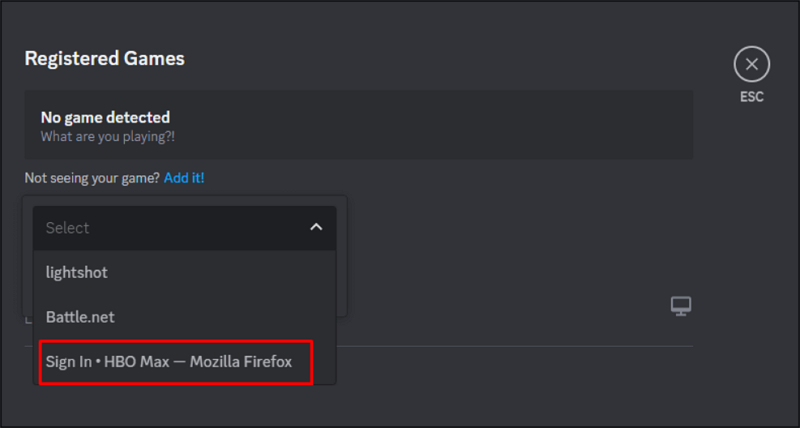Click the monitor overlay icon
The width and height of the screenshot is (800, 428).
(x=681, y=305)
